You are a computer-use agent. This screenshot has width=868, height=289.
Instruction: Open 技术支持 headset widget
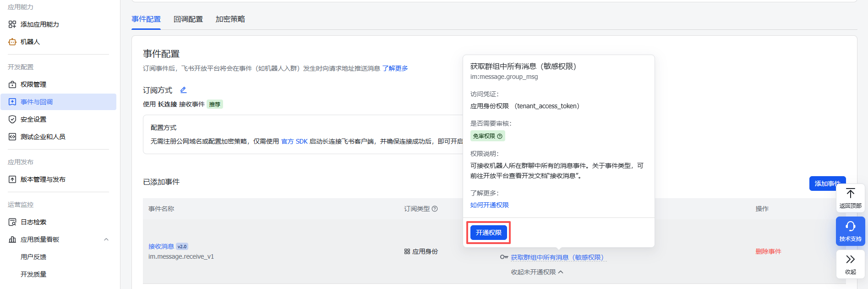pyautogui.click(x=850, y=231)
